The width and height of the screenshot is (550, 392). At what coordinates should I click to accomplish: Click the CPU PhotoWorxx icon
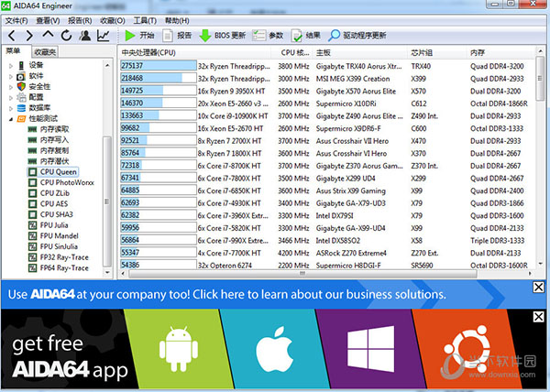(x=32, y=182)
